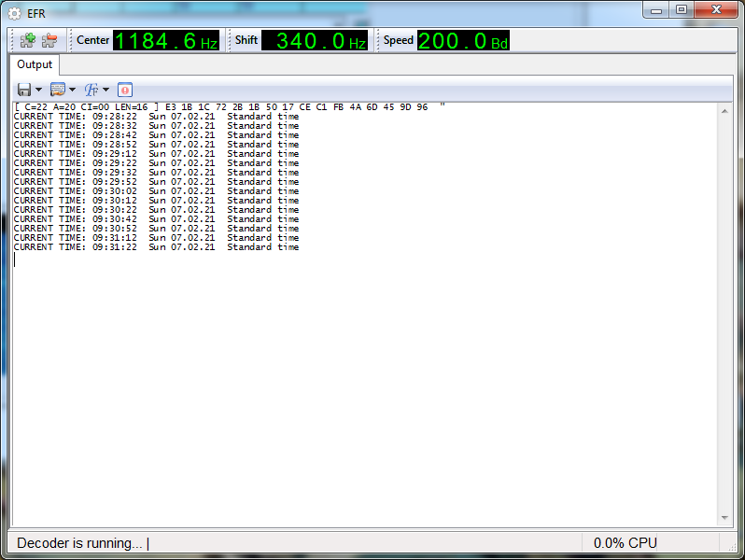Viewport: 745px width, 560px height.
Task: Click the line CURRENT TIME: 09:28:22
Action: coord(156,117)
